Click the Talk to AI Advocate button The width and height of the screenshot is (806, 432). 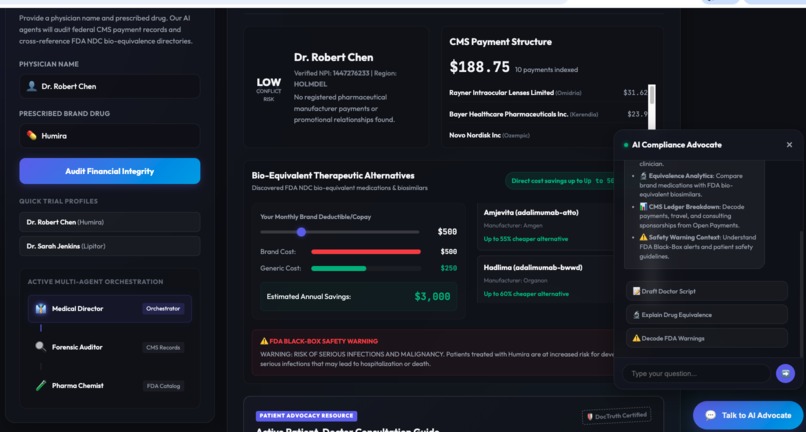coord(748,415)
